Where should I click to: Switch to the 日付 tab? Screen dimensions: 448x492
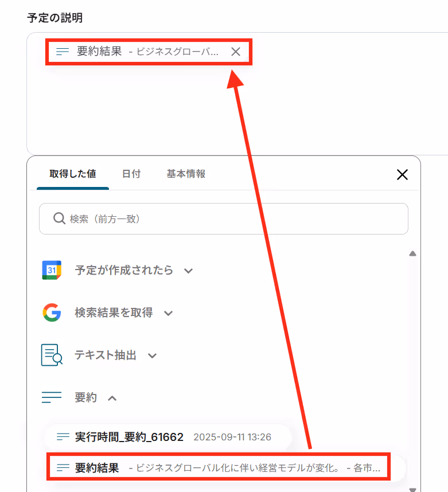pos(131,174)
